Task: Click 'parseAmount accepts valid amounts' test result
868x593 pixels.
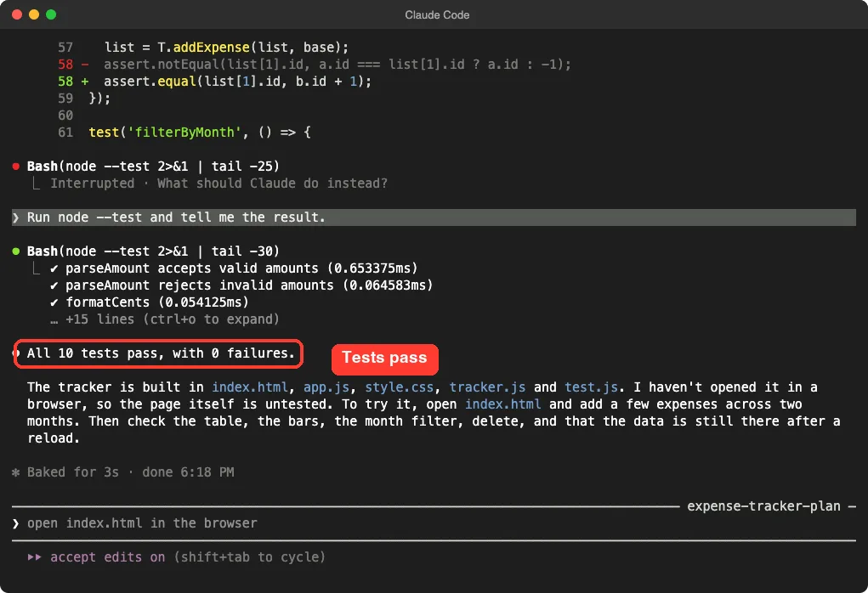Action: pyautogui.click(x=234, y=268)
